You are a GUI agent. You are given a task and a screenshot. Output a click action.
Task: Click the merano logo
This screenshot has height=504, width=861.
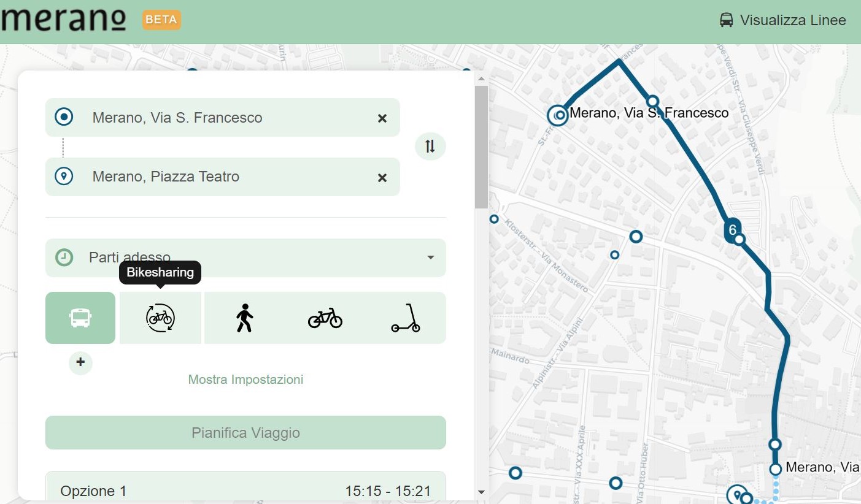63,18
